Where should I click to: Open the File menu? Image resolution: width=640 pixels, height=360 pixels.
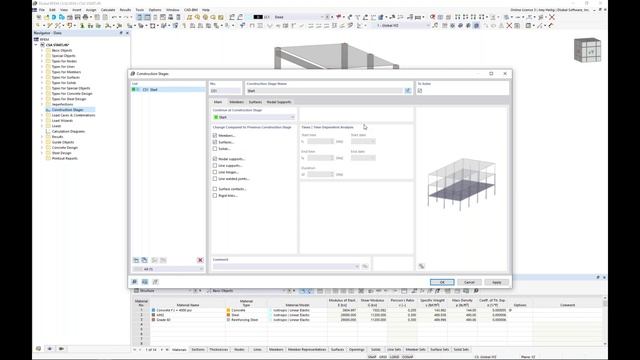(x=42, y=10)
